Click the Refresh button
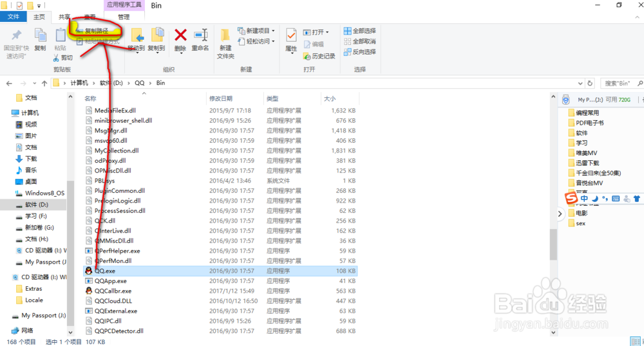 tap(590, 83)
